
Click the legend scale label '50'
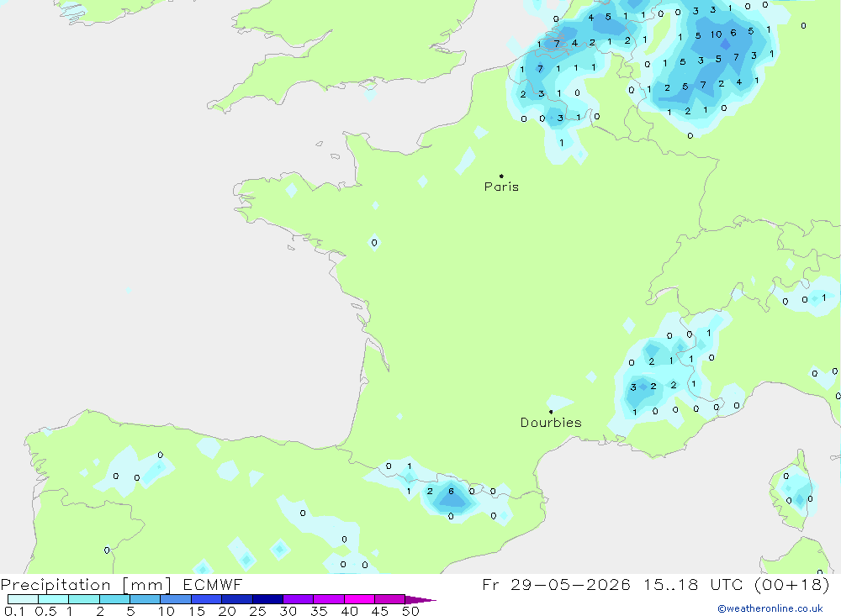click(x=410, y=611)
